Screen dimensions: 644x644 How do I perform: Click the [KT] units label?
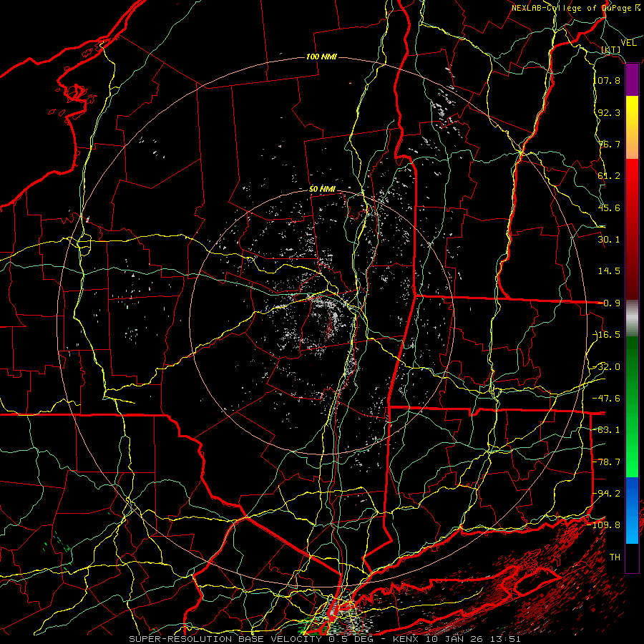click(x=611, y=49)
